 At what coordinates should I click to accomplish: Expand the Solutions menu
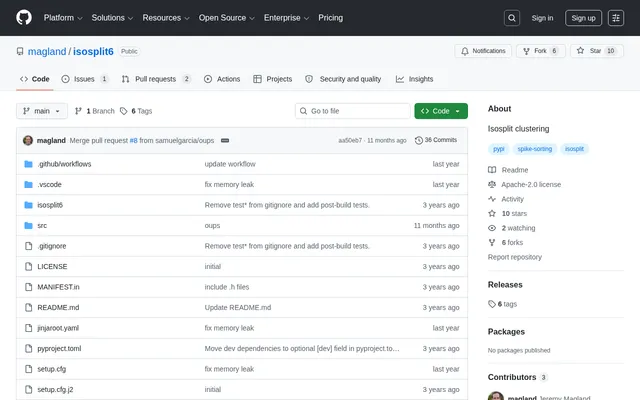tap(112, 18)
